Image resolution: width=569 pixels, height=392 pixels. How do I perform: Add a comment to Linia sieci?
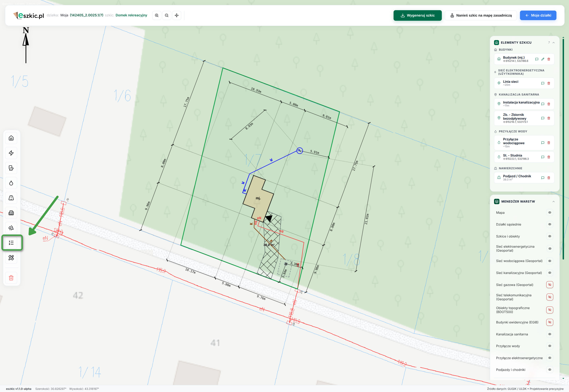pos(543,83)
